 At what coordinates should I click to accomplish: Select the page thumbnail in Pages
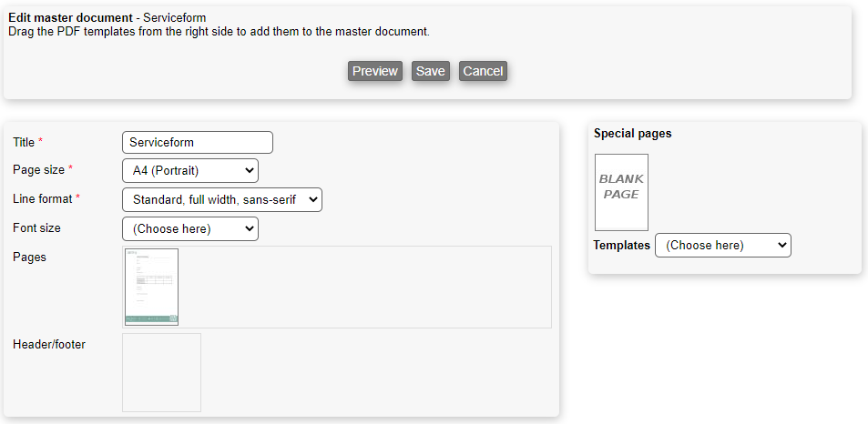[x=151, y=287]
